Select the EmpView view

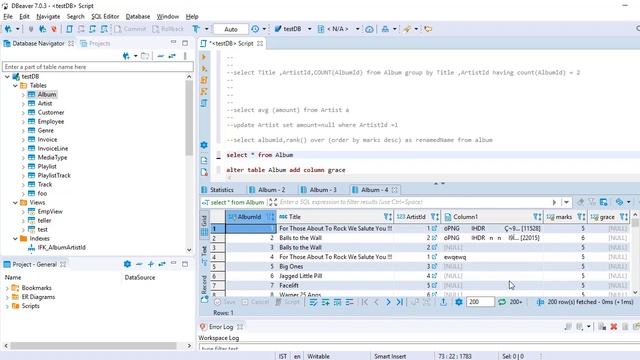click(x=50, y=211)
